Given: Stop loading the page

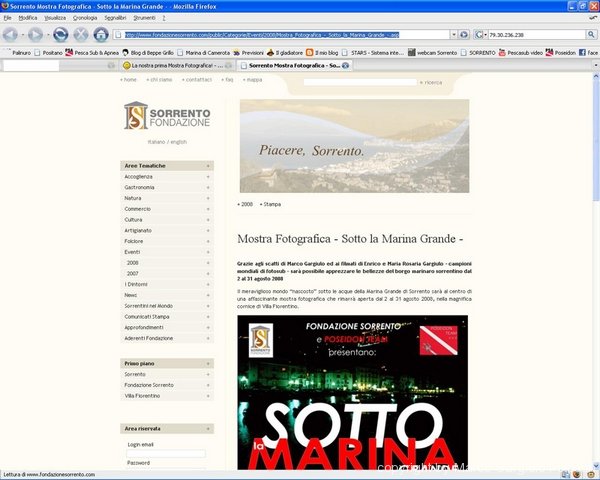Looking at the screenshot, I should 81,35.
